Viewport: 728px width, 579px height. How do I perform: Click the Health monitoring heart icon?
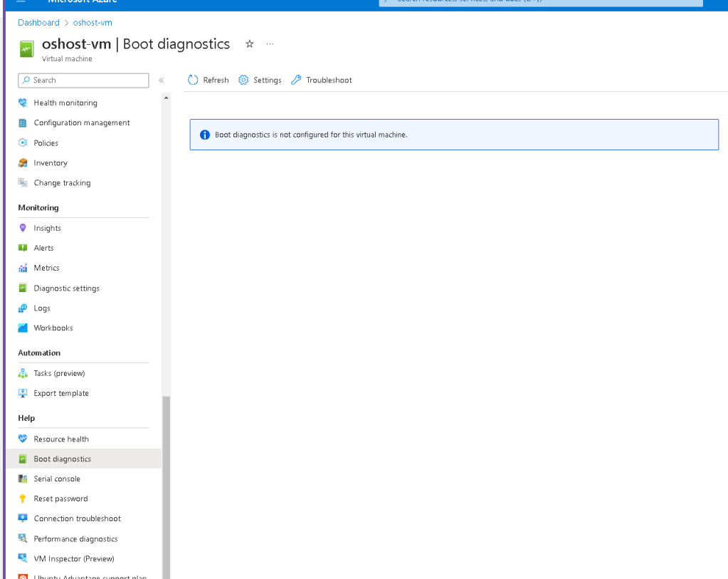23,103
